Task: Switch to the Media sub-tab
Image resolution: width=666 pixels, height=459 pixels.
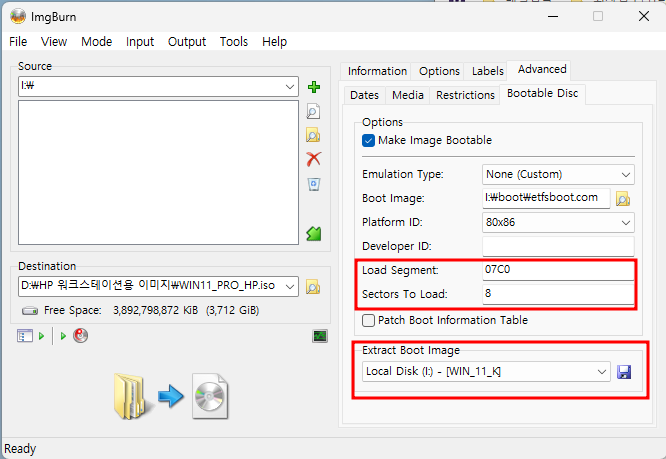Action: click(x=408, y=95)
